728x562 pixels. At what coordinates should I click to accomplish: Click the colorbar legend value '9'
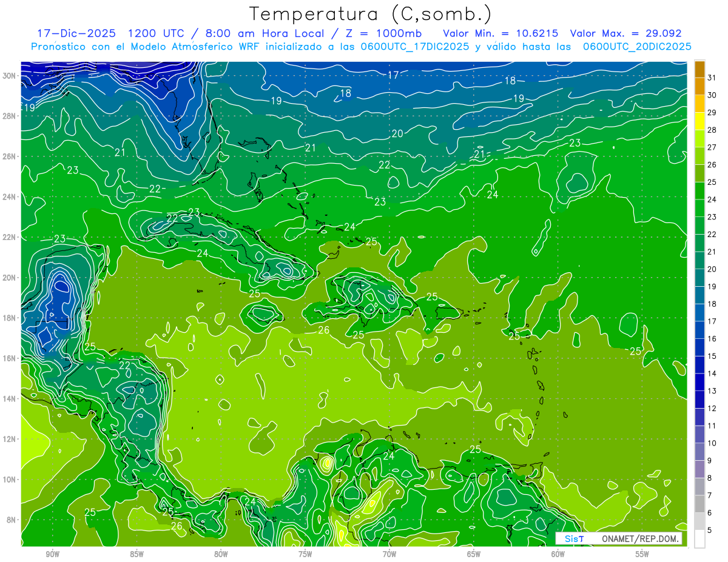[x=710, y=461]
